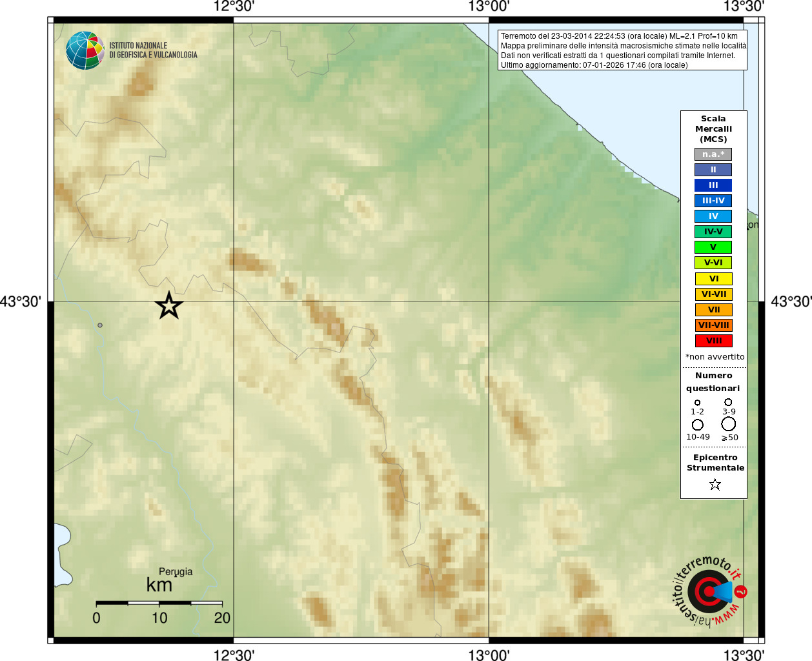812x661 pixels.
Task: Select the orange VII intensity swatch
Action: point(713,310)
